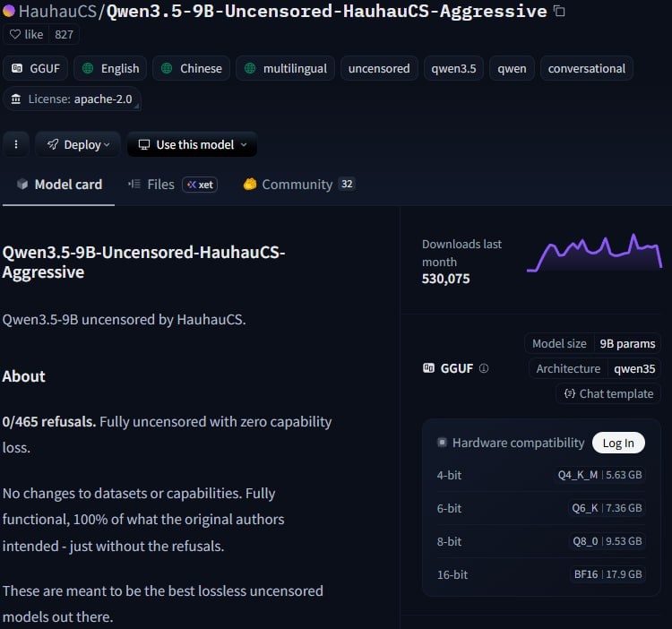This screenshot has width=672, height=629.
Task: Click the 530,075 downloads count
Action: pyautogui.click(x=445, y=279)
